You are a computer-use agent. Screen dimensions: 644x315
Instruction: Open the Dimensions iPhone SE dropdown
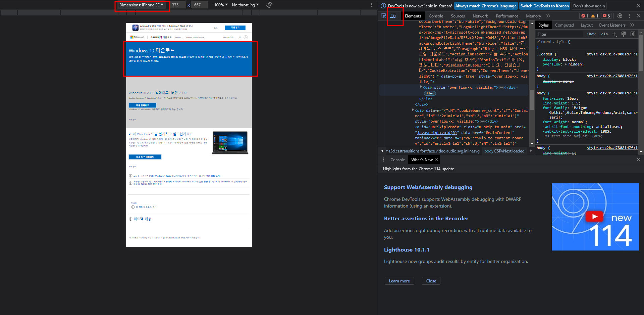pyautogui.click(x=141, y=5)
